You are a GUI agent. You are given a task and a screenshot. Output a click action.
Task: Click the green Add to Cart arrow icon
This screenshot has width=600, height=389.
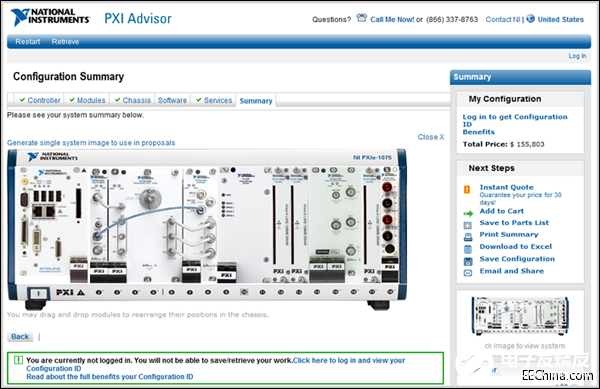click(x=468, y=213)
